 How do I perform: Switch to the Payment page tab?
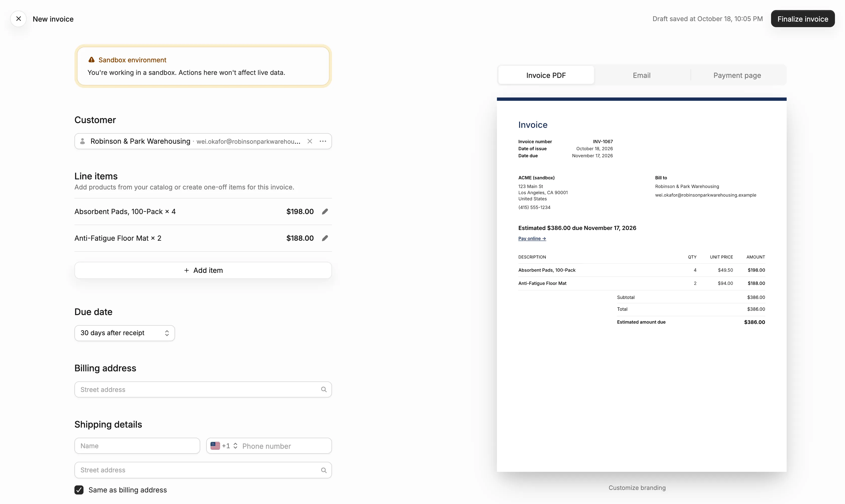pos(737,75)
